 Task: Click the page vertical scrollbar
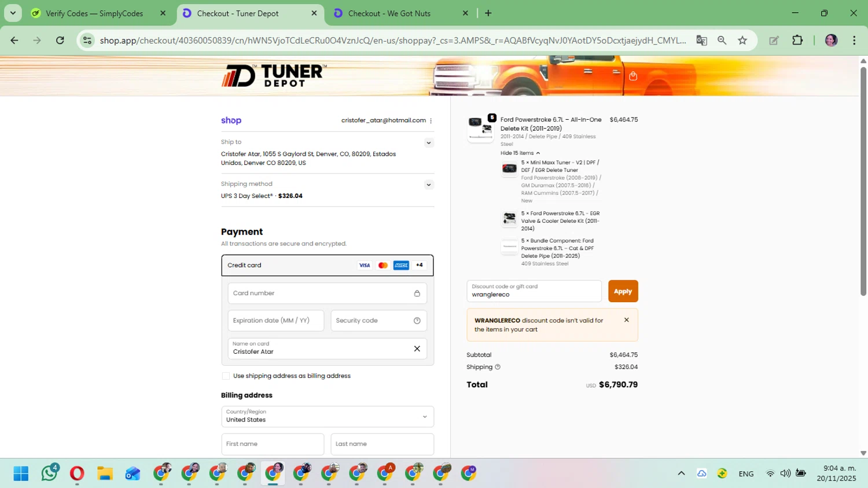(863, 182)
